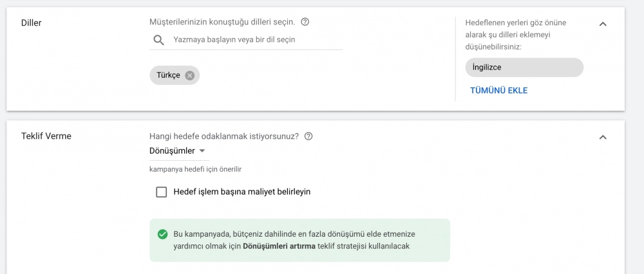Open help icon beside language selection prompt

point(305,22)
